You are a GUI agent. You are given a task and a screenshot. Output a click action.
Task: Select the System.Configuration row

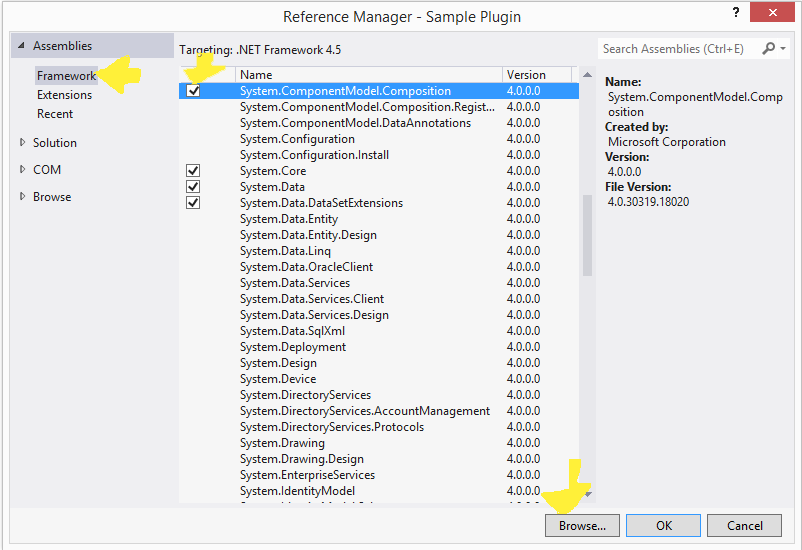(x=379, y=139)
